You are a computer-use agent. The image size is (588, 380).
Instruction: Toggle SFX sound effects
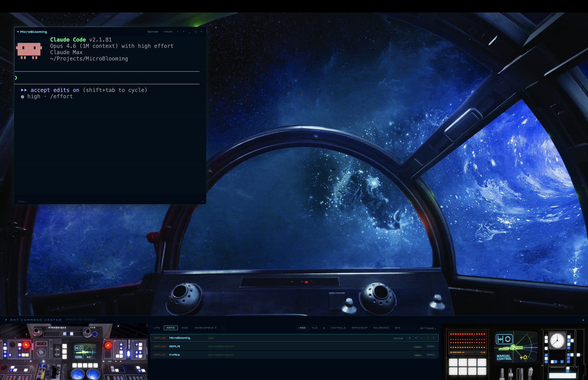398,328
